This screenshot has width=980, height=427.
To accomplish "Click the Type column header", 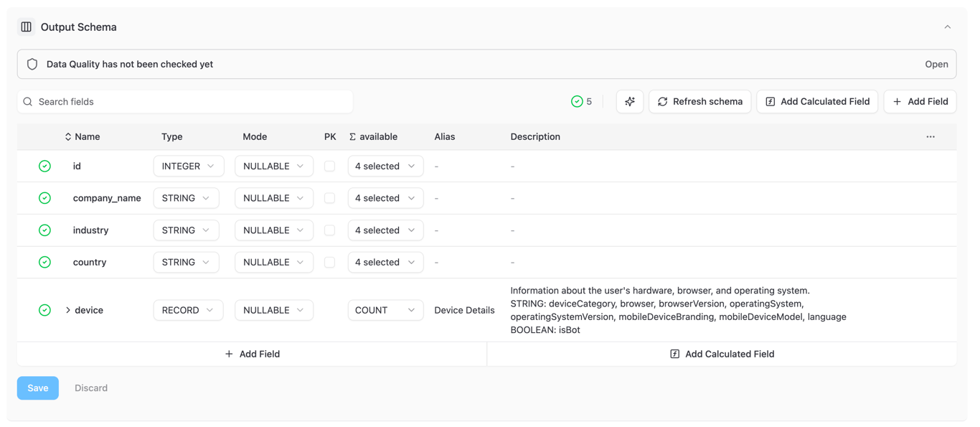I will click(x=172, y=136).
